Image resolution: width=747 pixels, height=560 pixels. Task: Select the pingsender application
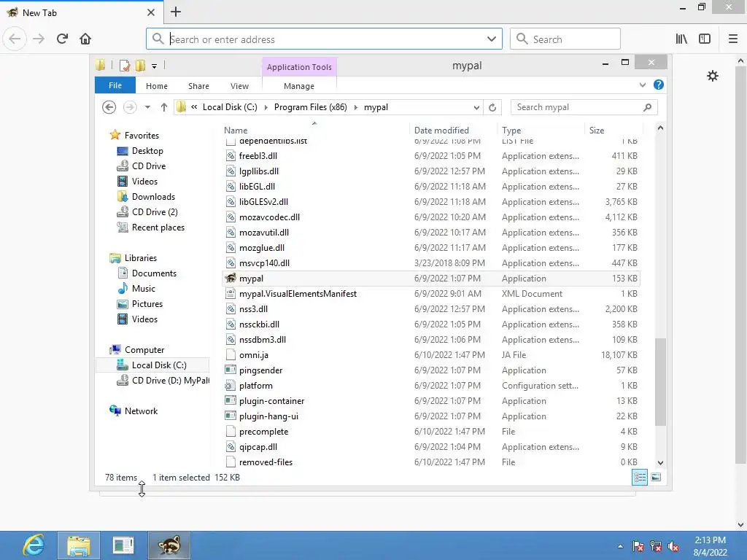[x=430, y=370]
